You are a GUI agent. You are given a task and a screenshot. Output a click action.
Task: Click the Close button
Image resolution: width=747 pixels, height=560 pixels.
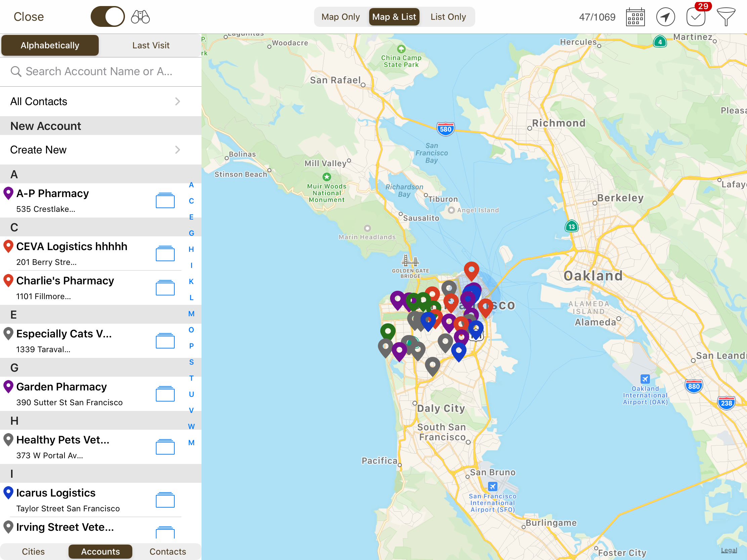coord(29,17)
